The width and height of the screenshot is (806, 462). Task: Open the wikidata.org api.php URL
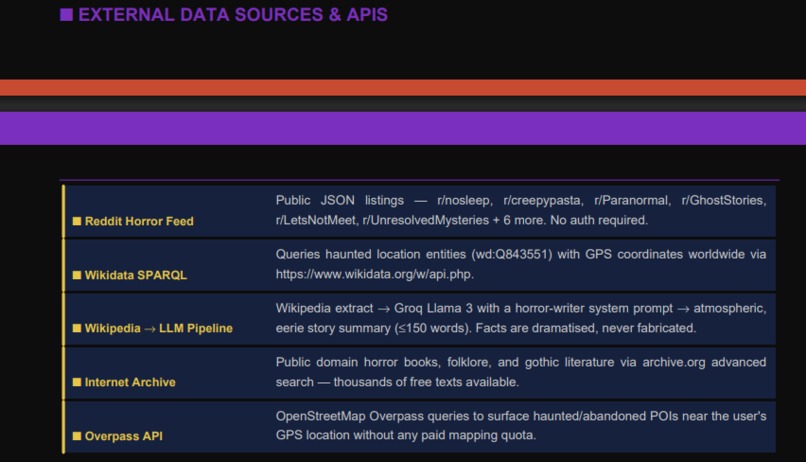click(x=374, y=274)
